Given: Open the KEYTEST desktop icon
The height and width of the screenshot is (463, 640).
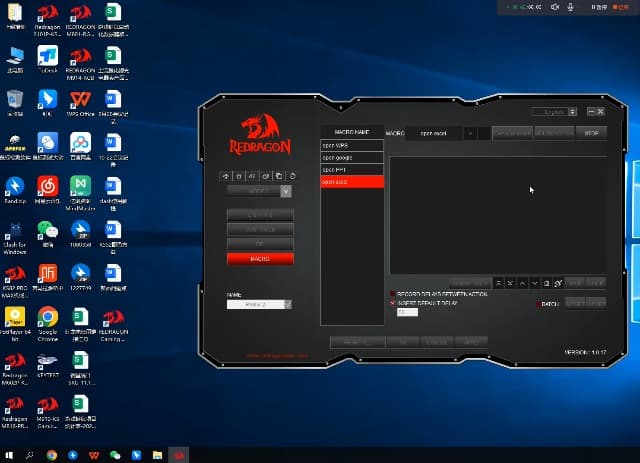Looking at the screenshot, I should tap(48, 365).
